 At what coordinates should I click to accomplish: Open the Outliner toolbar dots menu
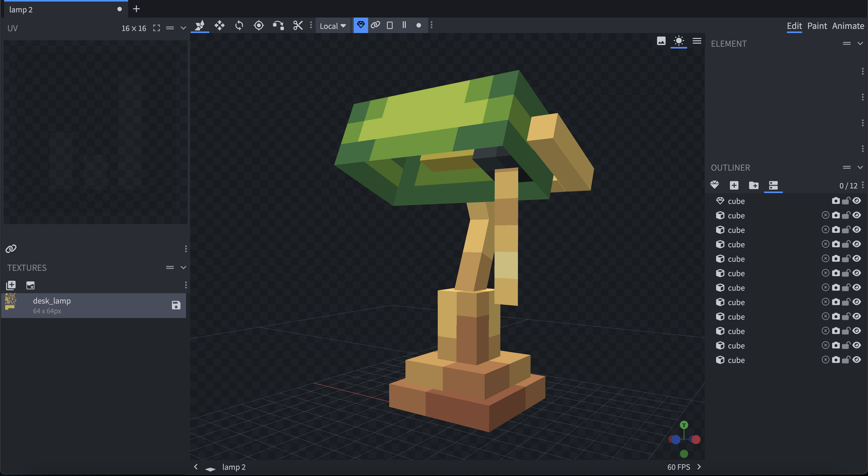pyautogui.click(x=863, y=185)
